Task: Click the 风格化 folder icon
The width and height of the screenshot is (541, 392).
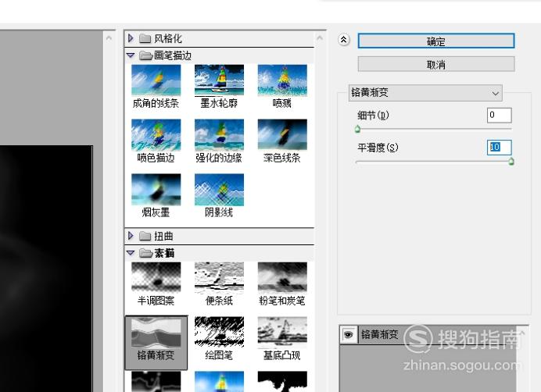Action: point(145,38)
